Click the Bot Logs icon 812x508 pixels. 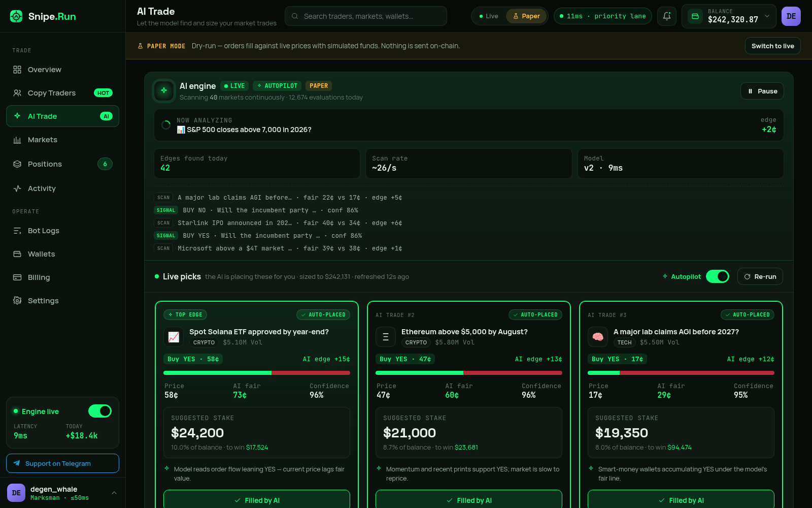click(17, 231)
